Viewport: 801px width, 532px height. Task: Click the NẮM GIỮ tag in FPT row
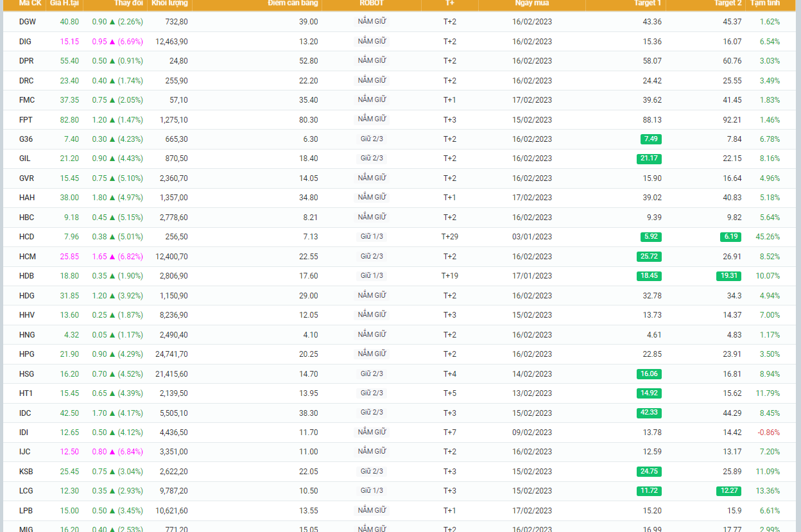(x=372, y=119)
